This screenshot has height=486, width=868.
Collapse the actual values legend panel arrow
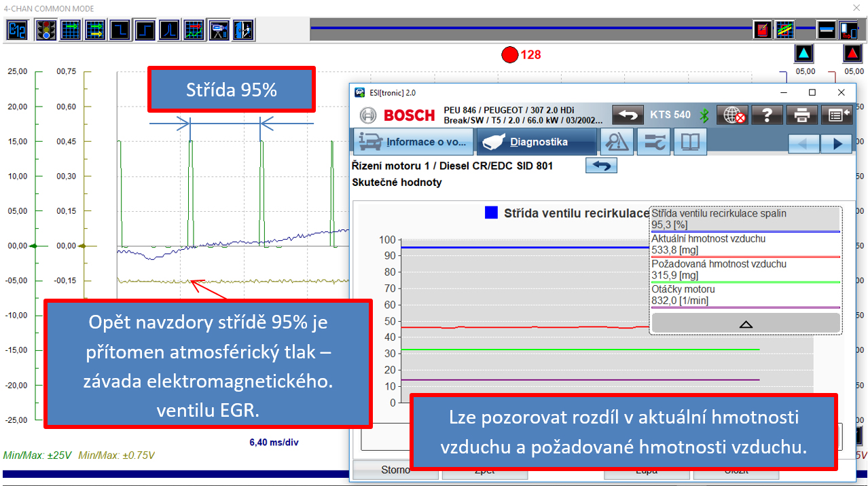746,323
